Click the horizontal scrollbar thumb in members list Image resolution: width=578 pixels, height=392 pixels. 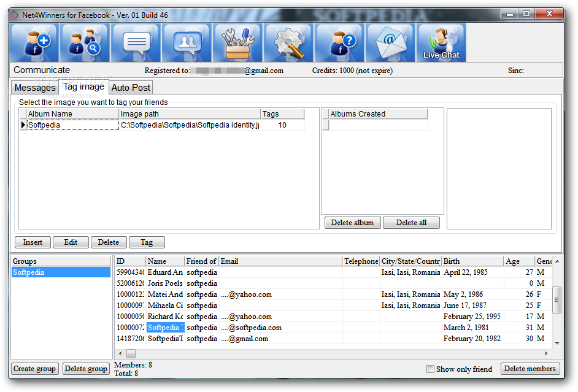(x=131, y=353)
